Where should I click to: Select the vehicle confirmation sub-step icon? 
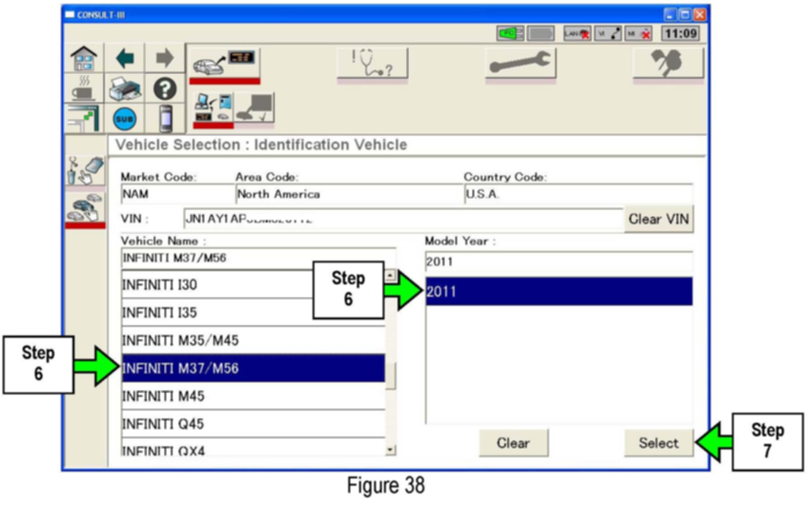255,109
